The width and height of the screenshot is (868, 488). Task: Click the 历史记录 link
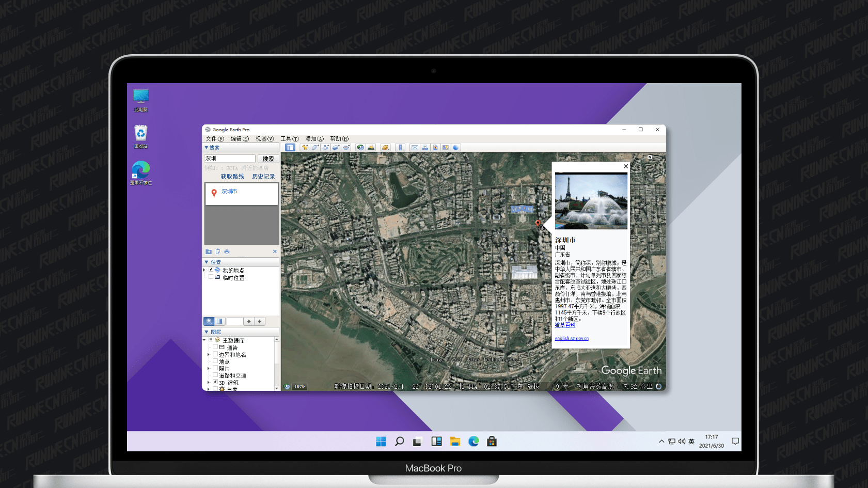click(x=263, y=177)
